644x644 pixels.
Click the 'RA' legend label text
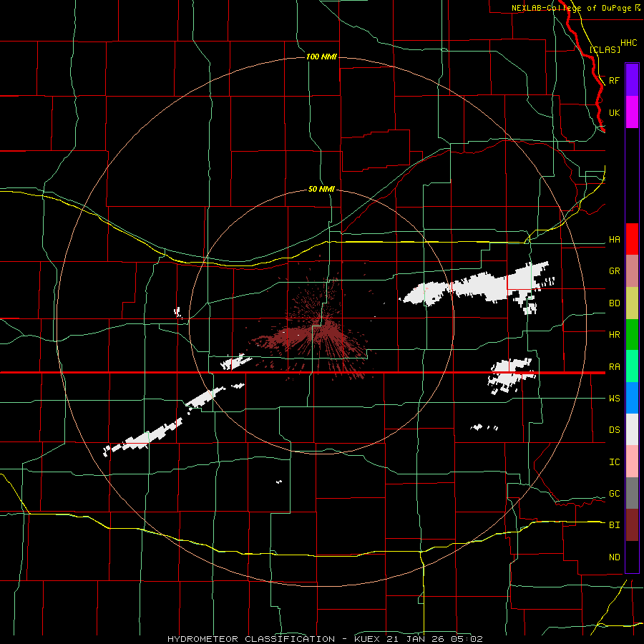(614, 367)
